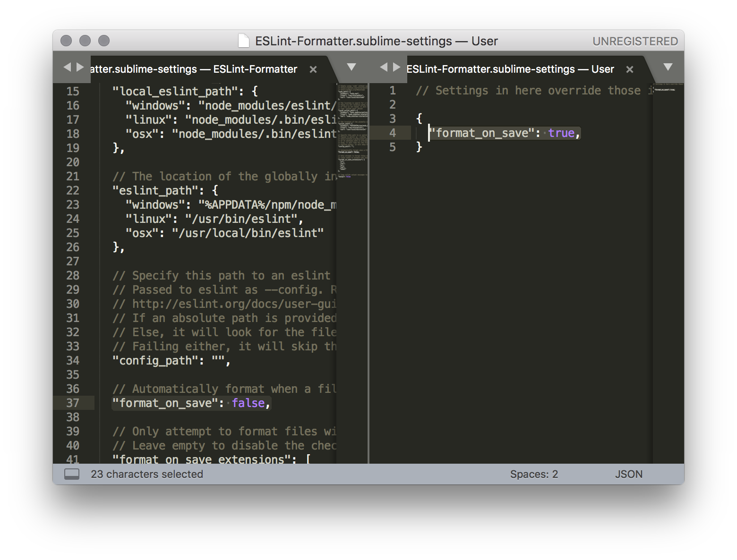Click the "%APPDATA%/npm" windows value on line 23
Screen dimensions: 737x560
point(267,204)
